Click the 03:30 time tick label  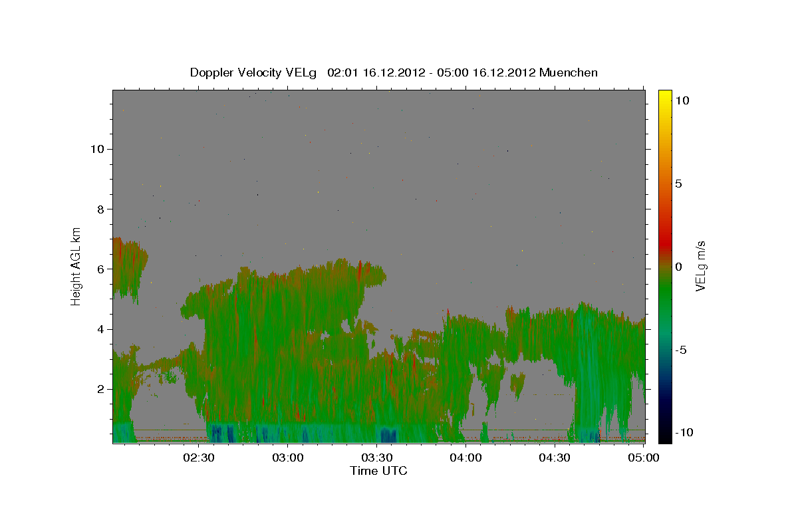click(377, 458)
